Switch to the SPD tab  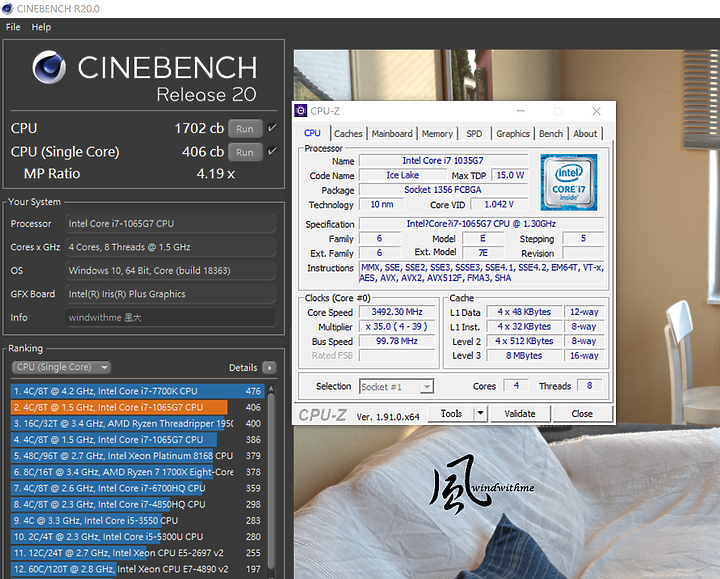tap(474, 134)
